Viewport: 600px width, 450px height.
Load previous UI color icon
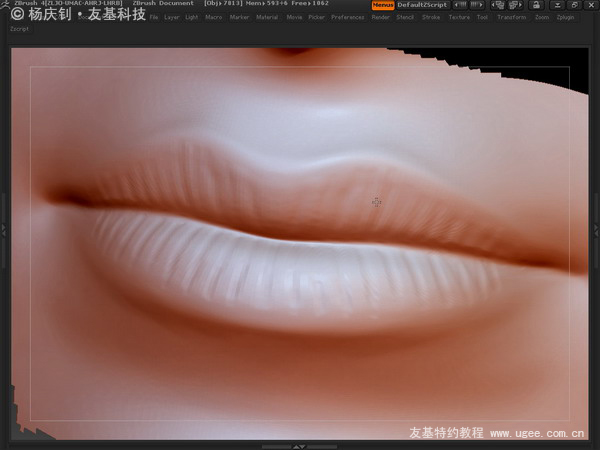(460, 5)
